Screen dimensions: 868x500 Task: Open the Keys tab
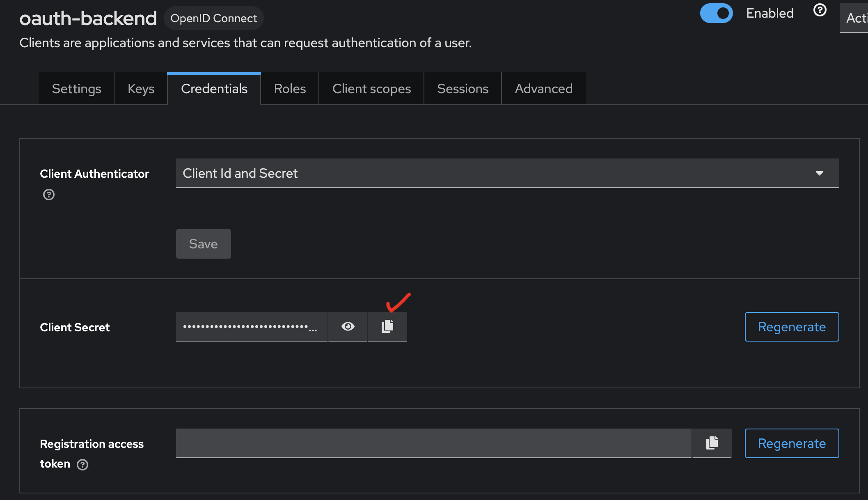(x=141, y=89)
